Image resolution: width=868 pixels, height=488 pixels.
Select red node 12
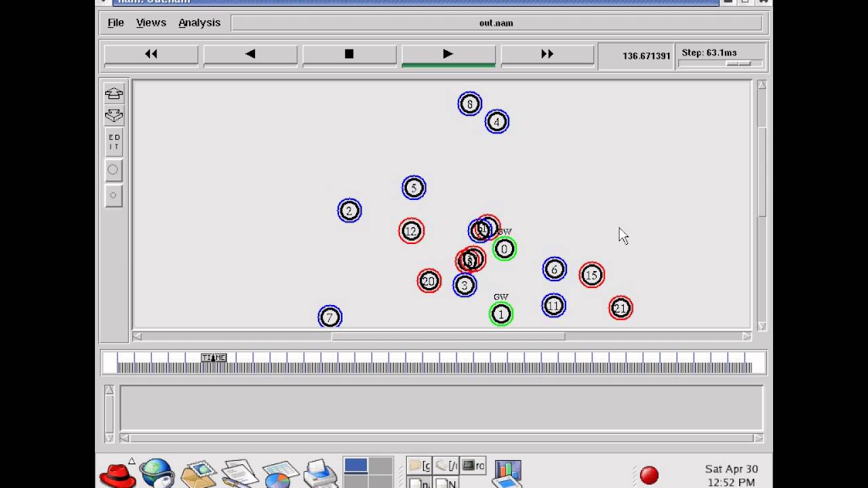pyautogui.click(x=411, y=231)
